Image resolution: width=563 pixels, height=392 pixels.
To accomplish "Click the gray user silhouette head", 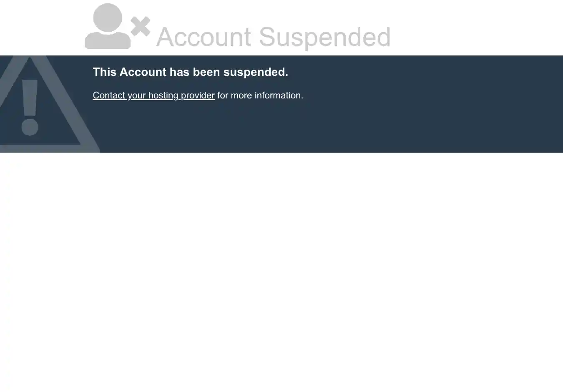I will coord(108,18).
